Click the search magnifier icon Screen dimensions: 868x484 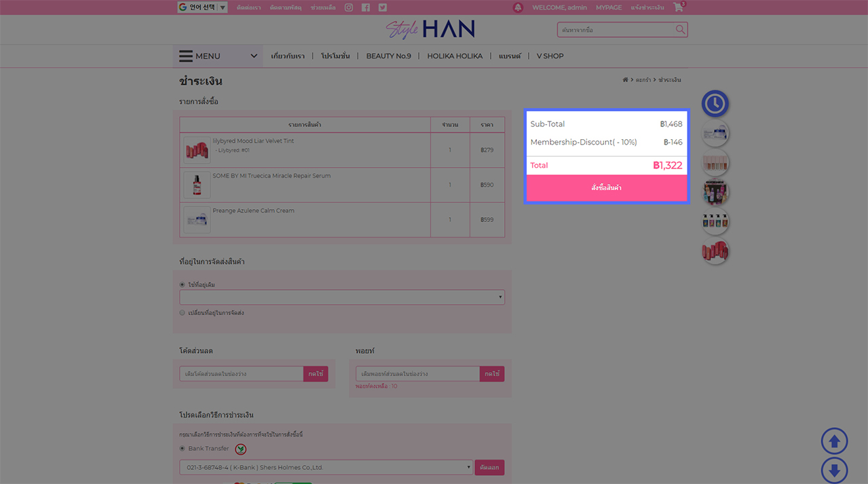pyautogui.click(x=680, y=30)
